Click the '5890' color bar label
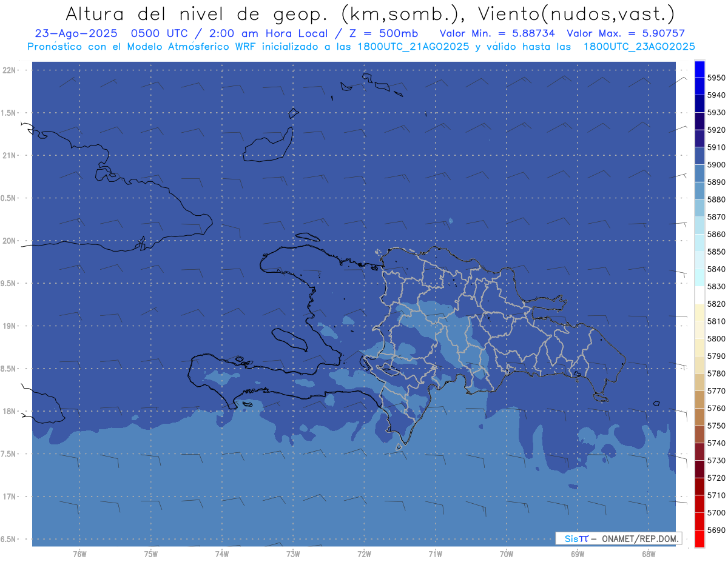The width and height of the screenshot is (728, 562). click(x=716, y=182)
